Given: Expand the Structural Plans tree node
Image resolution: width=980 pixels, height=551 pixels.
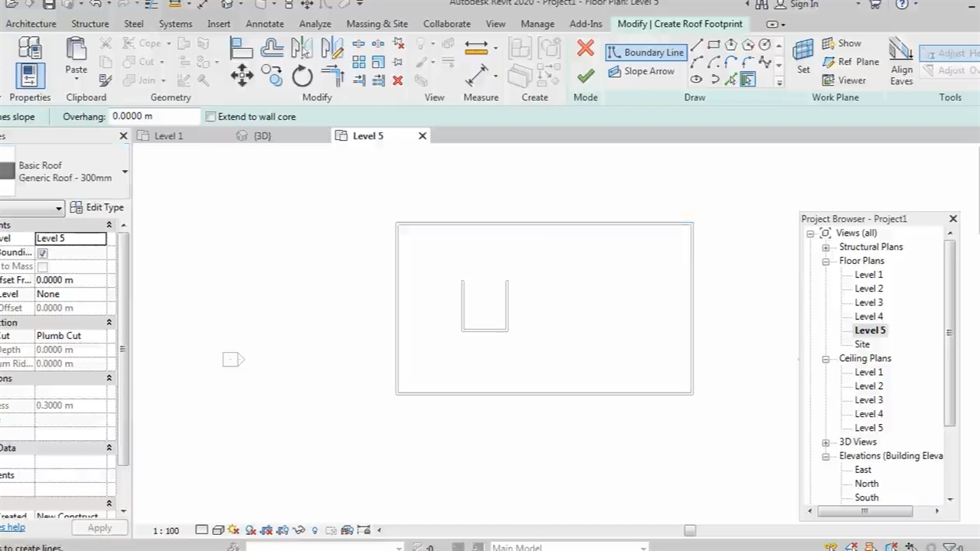Looking at the screenshot, I should [825, 247].
